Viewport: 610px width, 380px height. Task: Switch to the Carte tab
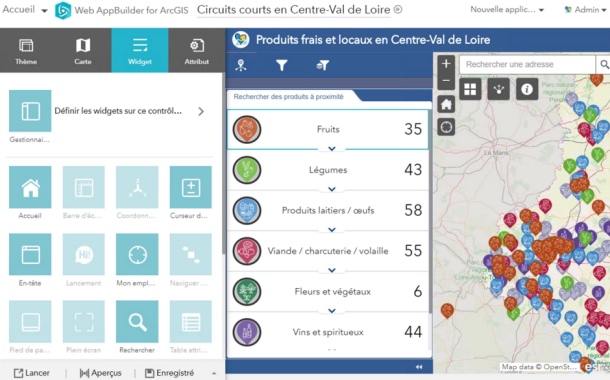[83, 51]
